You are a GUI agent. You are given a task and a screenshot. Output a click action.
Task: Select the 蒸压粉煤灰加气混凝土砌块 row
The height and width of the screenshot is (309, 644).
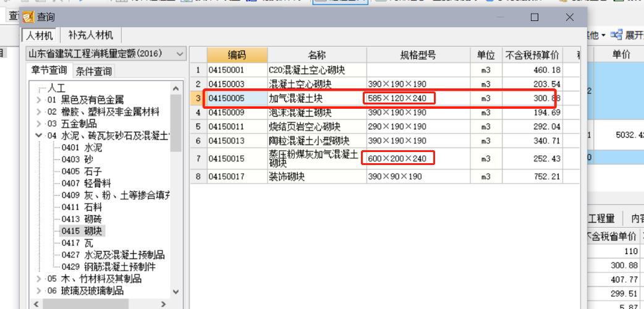(385, 159)
